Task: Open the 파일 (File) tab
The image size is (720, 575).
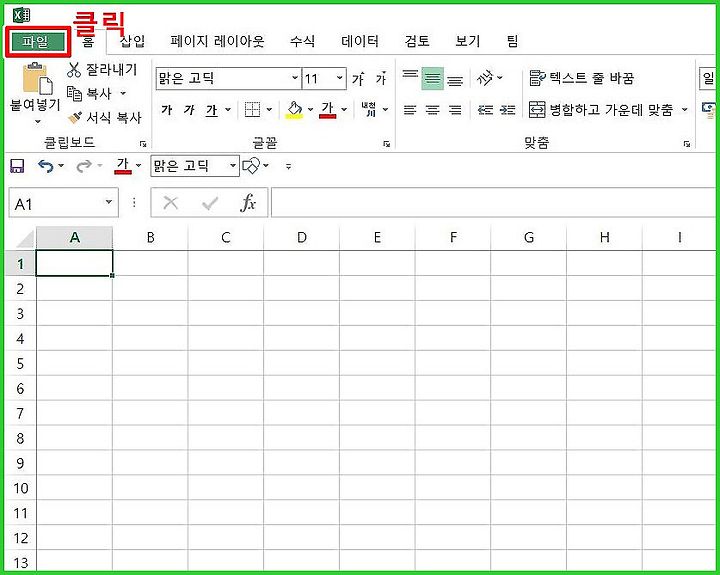Action: (x=37, y=42)
